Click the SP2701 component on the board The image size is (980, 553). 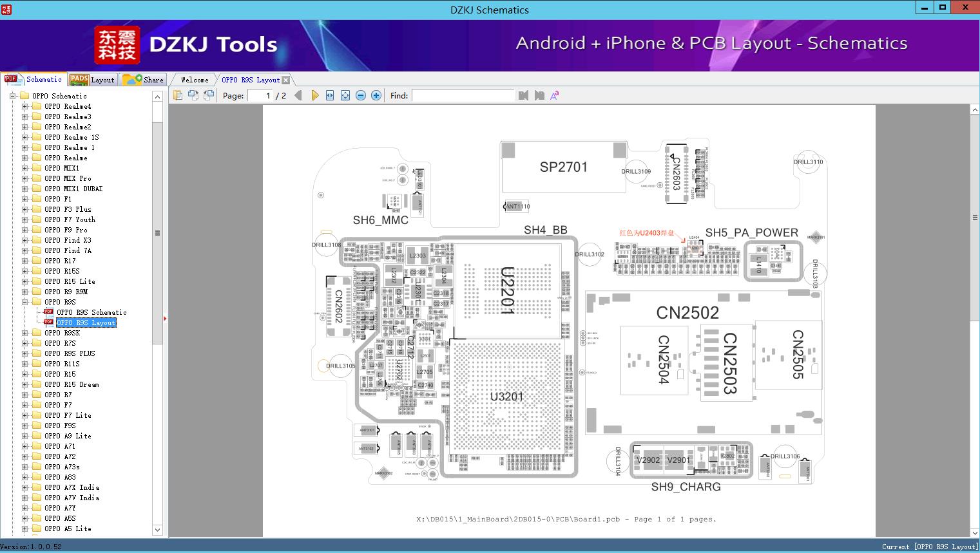click(564, 167)
